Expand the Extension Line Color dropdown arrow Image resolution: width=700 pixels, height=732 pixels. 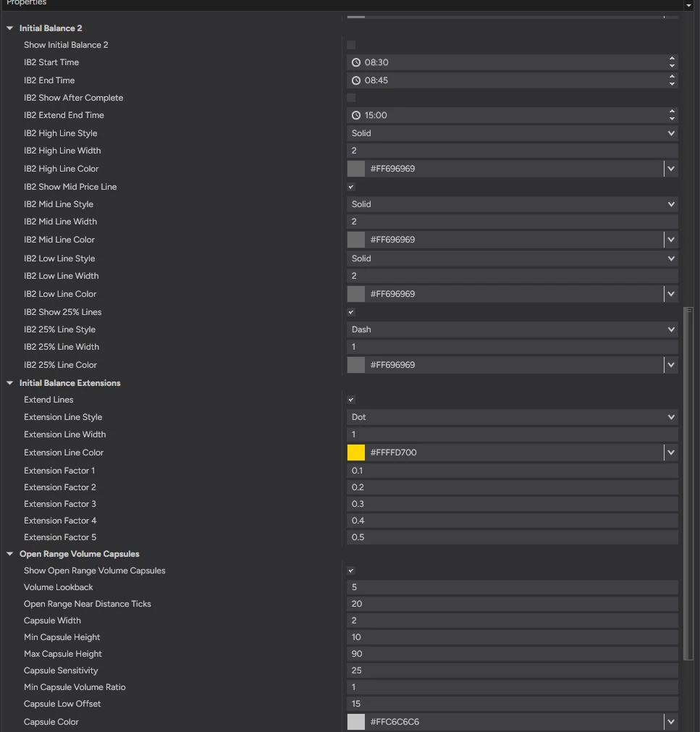click(671, 453)
